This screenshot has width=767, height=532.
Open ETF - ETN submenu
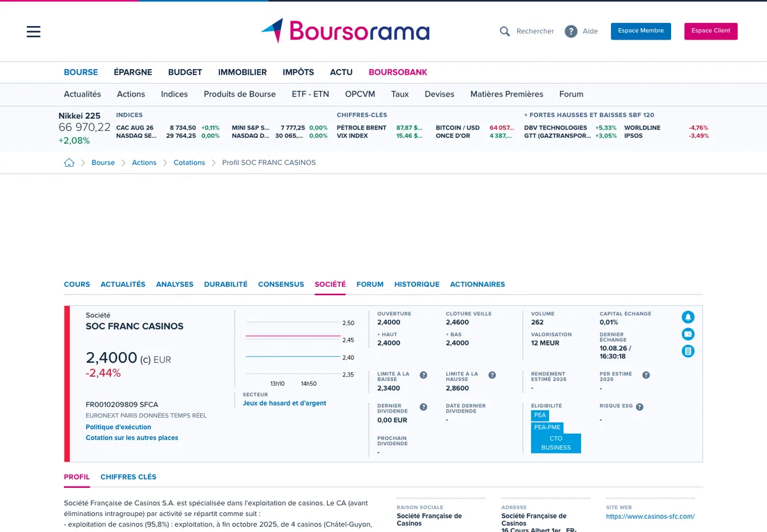(x=310, y=94)
